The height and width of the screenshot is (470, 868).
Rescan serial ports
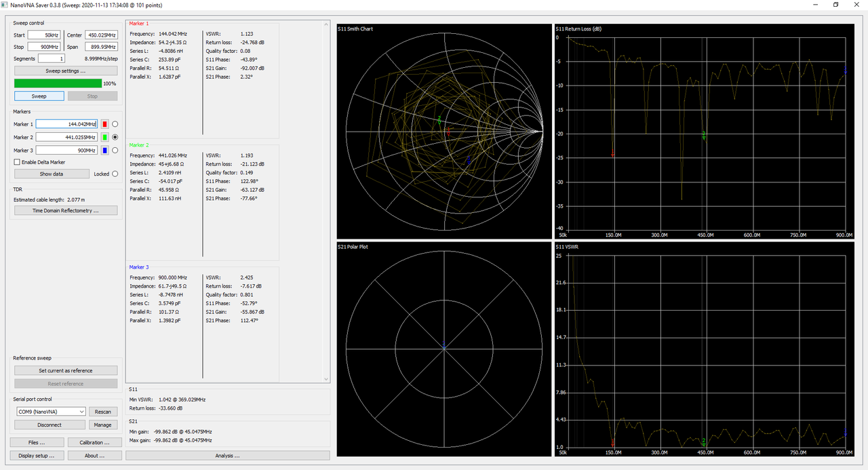(103, 412)
